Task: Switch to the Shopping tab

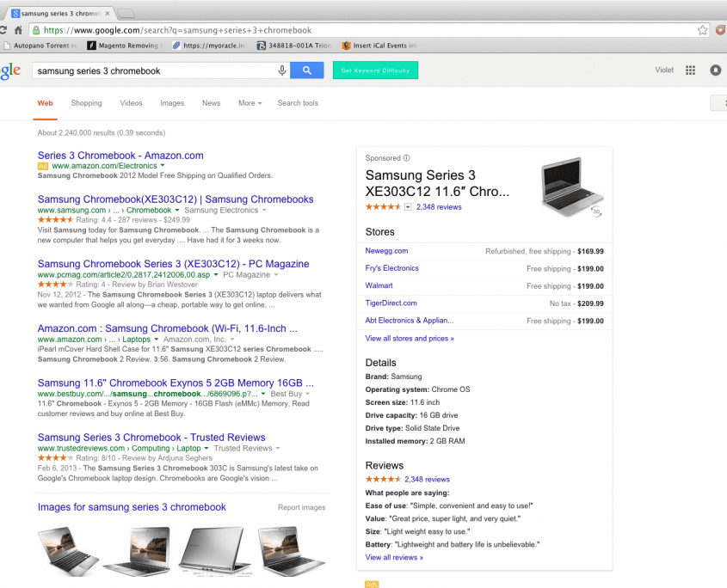Action: point(86,103)
